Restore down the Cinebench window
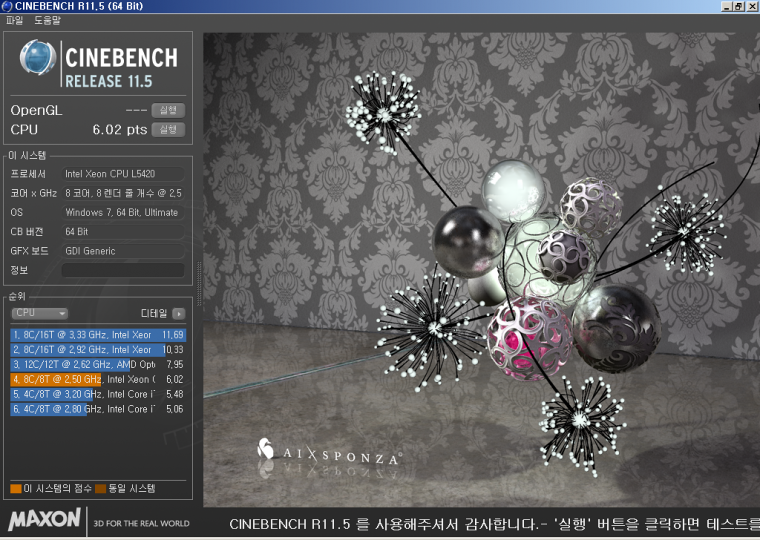The image size is (760, 540). (738, 6)
